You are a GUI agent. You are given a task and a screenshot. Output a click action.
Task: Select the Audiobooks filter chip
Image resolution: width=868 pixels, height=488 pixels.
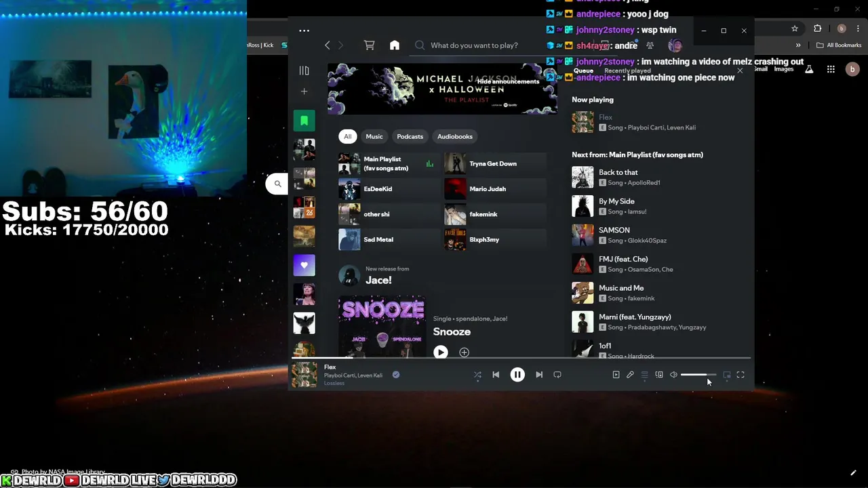455,136
